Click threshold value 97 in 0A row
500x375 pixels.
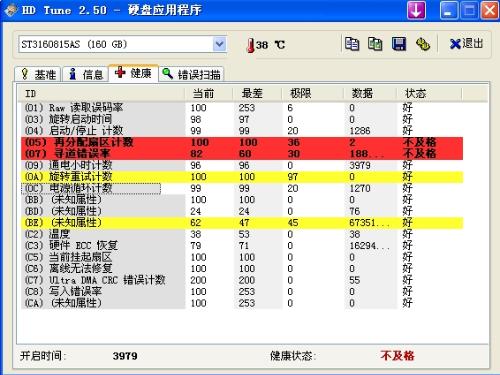coord(293,177)
